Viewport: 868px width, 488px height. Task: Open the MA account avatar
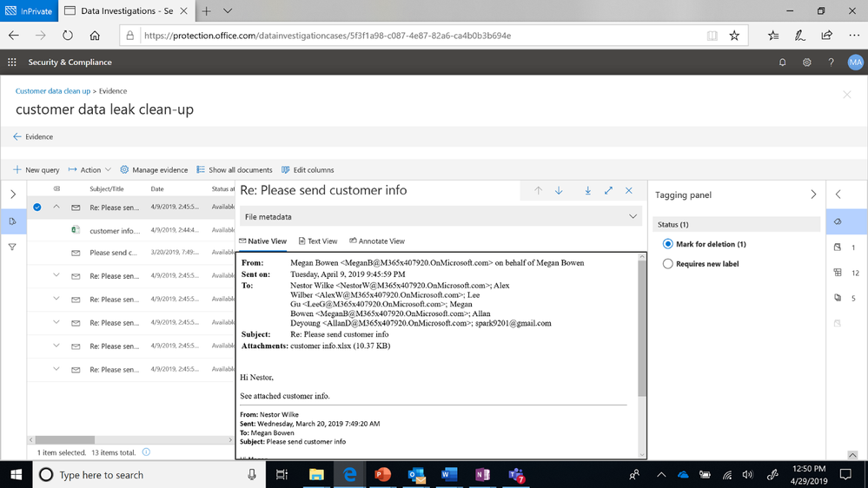click(x=855, y=63)
